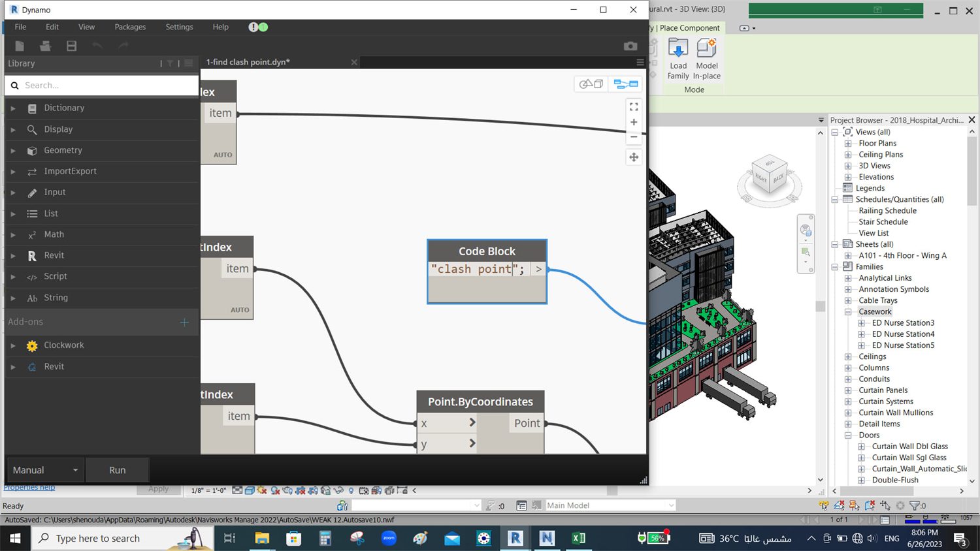
Task: Click the add-ons plus button
Action: pos(184,322)
